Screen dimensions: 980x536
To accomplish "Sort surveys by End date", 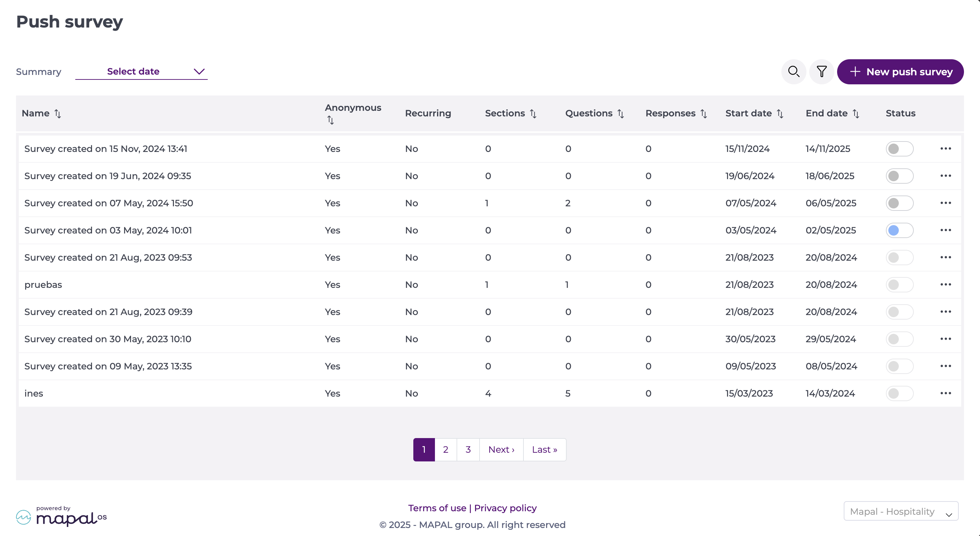I will pyautogui.click(x=856, y=113).
